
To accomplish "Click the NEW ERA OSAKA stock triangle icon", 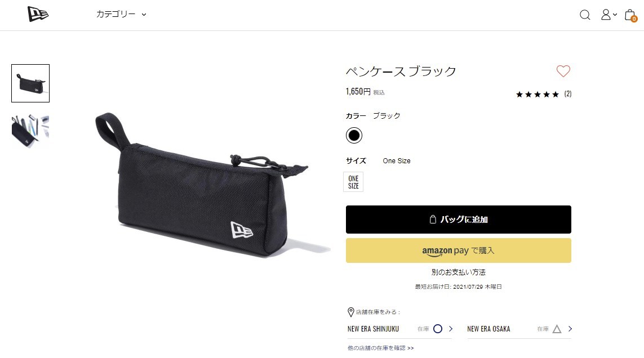I will click(x=557, y=329).
